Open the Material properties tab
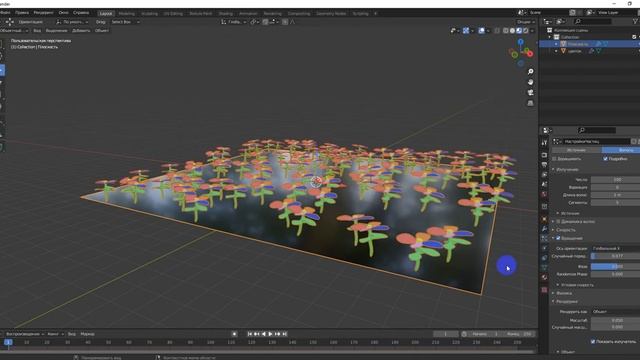Image resolution: width=640 pixels, height=360 pixels. pos(544,278)
